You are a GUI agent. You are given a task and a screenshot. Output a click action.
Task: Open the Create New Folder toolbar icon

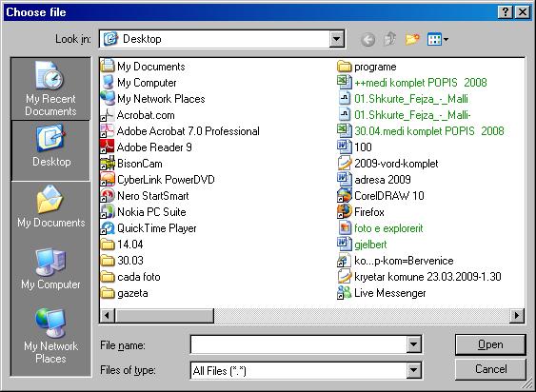(x=412, y=39)
